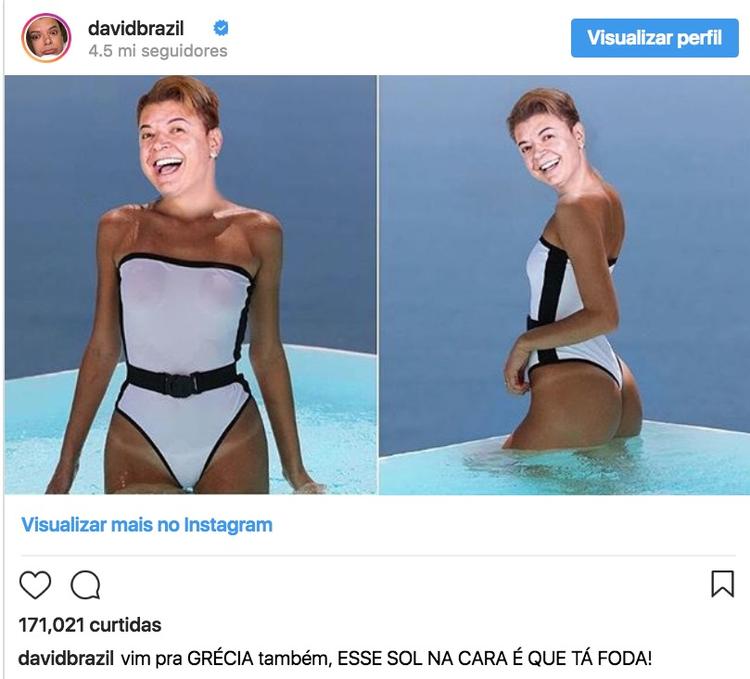Click the blue verified badge
The width and height of the screenshot is (750, 679).
221,28
